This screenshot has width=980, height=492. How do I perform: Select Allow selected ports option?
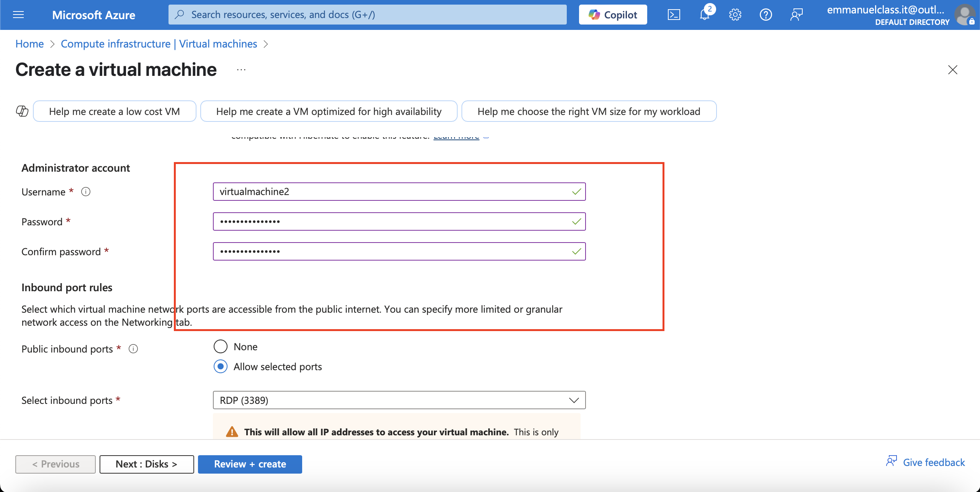pyautogui.click(x=220, y=367)
